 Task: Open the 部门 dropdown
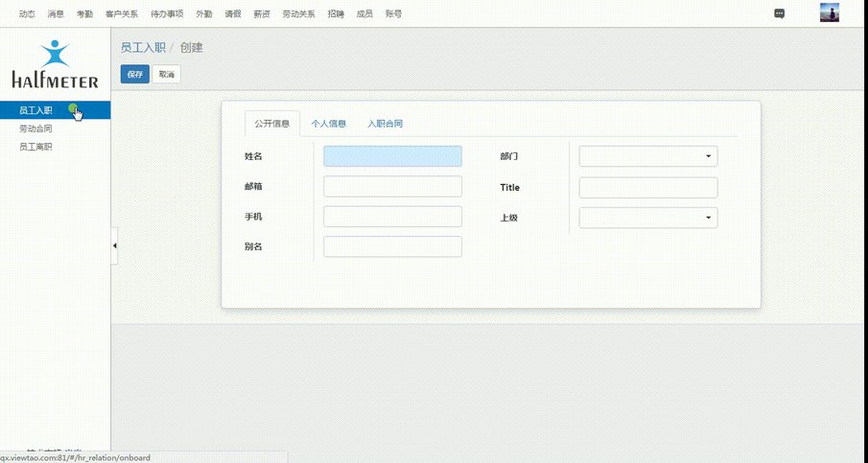click(x=648, y=156)
